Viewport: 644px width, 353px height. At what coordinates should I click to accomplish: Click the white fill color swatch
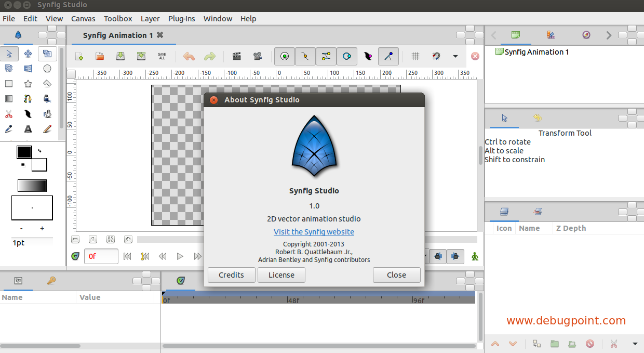40,165
